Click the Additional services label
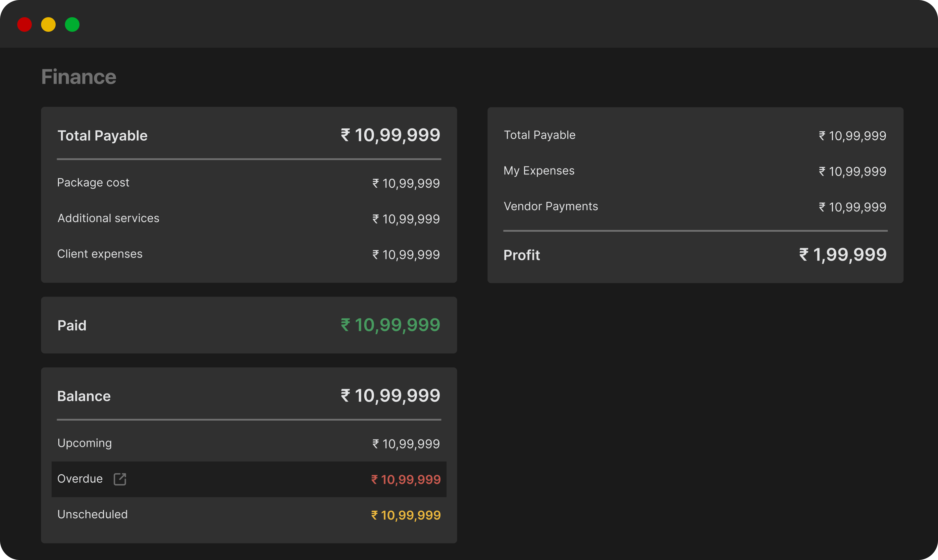 pyautogui.click(x=108, y=218)
